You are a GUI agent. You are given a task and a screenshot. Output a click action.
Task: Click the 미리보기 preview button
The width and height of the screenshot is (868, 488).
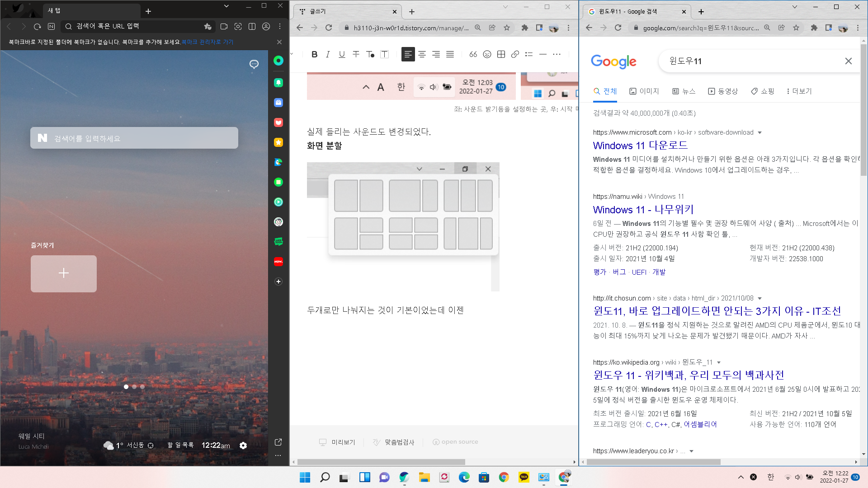[337, 442]
